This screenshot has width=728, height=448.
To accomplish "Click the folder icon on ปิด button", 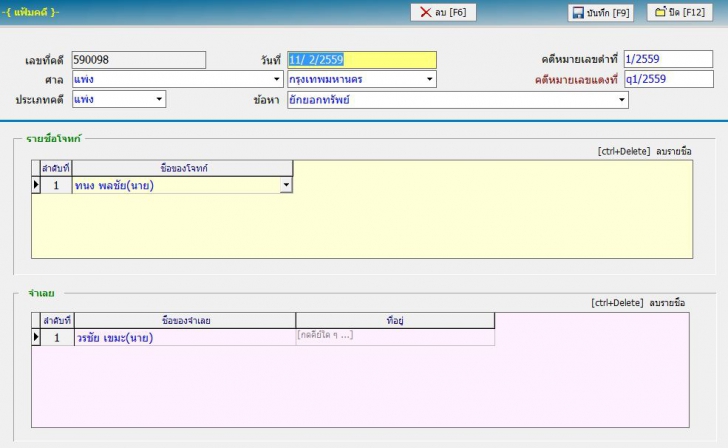I will [x=660, y=12].
